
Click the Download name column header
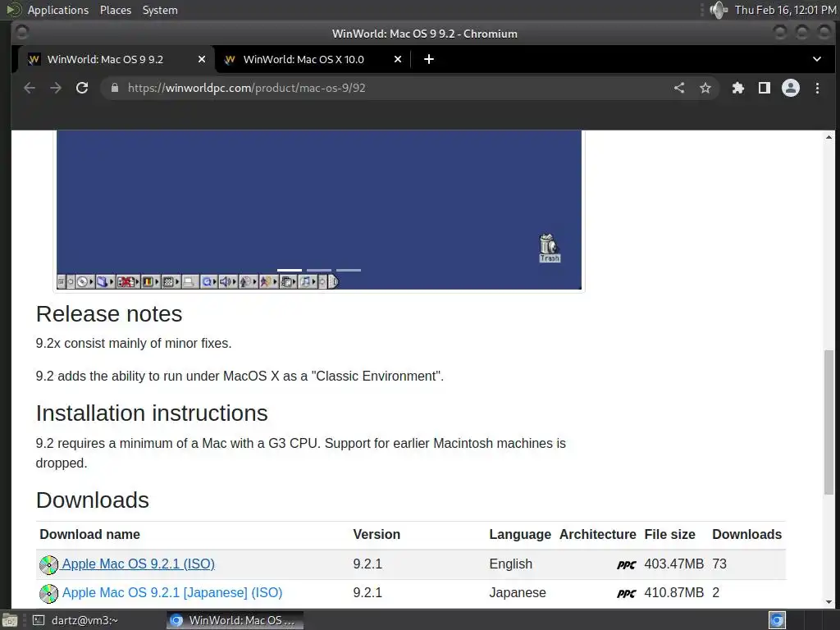(x=89, y=534)
